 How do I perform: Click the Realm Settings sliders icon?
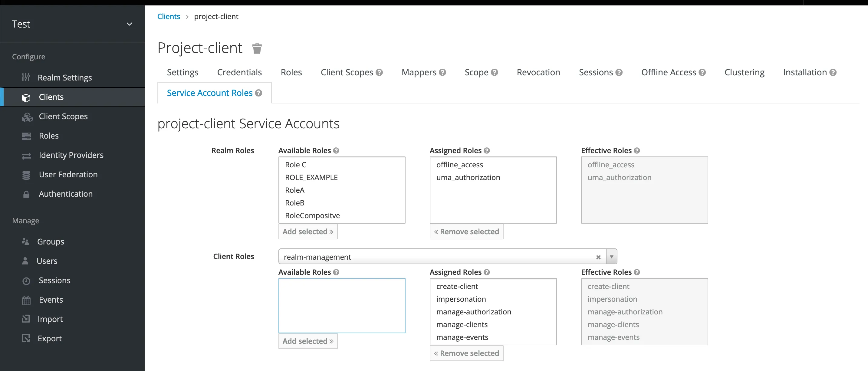click(26, 77)
